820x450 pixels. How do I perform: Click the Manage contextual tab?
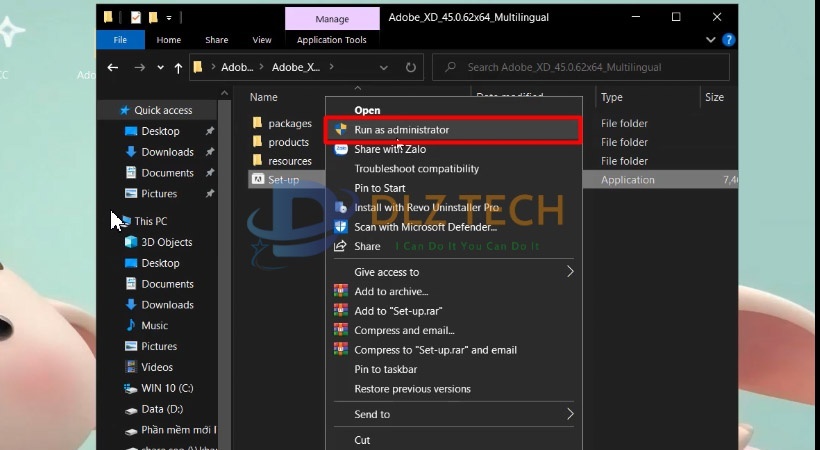332,19
